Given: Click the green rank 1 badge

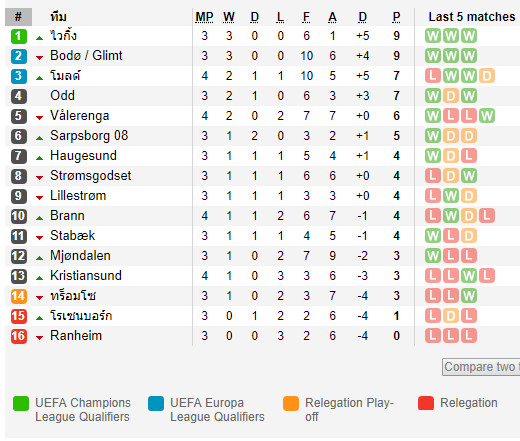Looking at the screenshot, I should click(x=19, y=36).
